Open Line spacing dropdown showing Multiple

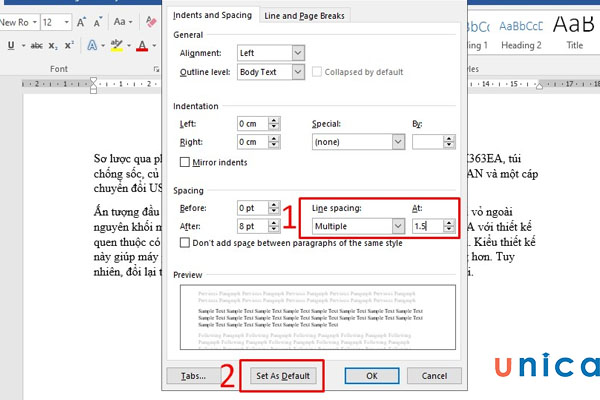click(x=358, y=226)
